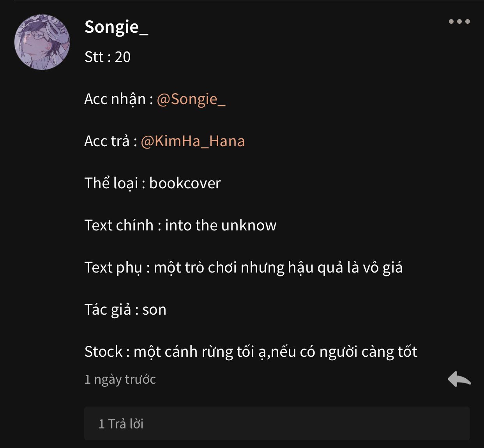Viewport: 484px width, 448px height.
Task: Open the three-dot more options menu
Action: [x=459, y=21]
